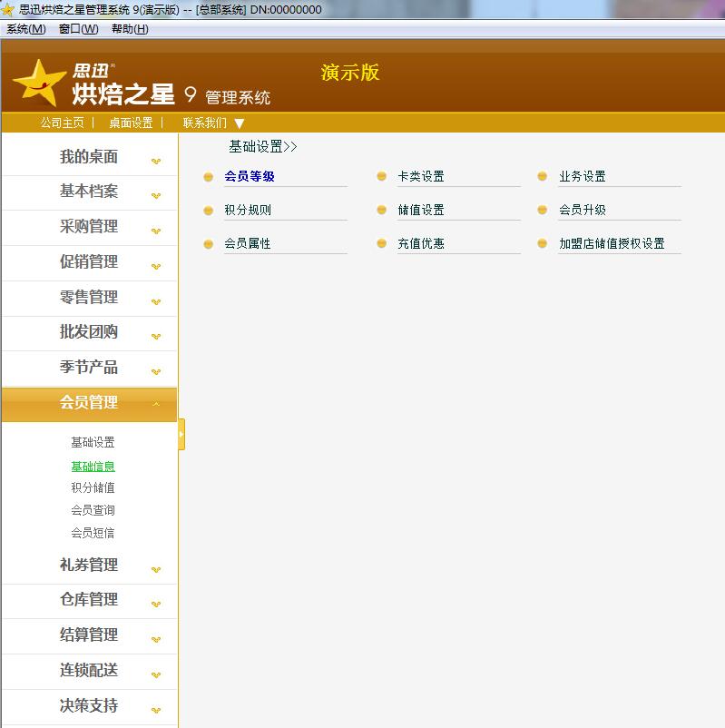Click the orange bullet beside 会员等级
The image size is (725, 728).
209,177
